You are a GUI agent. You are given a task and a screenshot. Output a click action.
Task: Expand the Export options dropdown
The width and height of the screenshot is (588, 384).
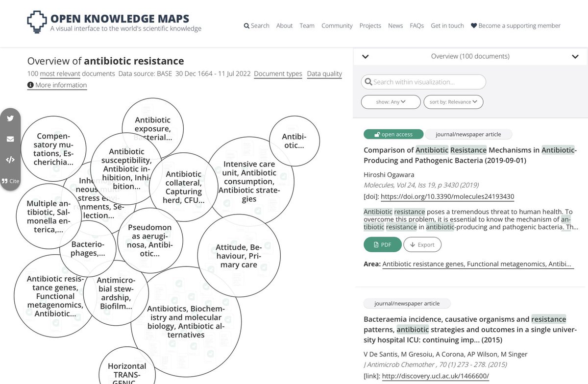[x=422, y=244]
